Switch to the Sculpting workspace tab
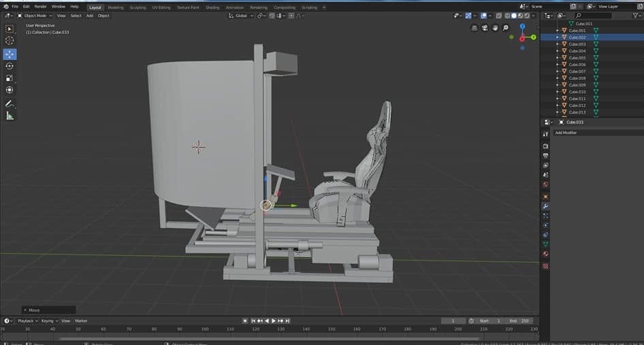 click(x=138, y=7)
